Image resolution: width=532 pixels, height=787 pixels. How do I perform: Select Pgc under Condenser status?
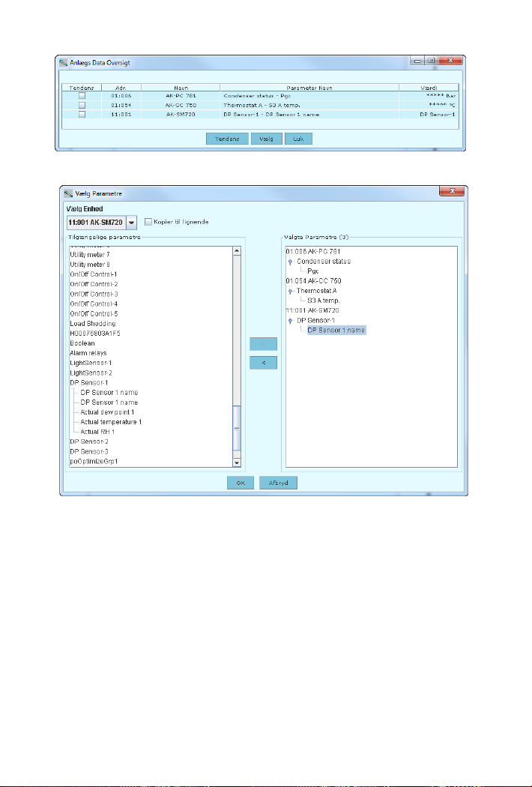(313, 271)
